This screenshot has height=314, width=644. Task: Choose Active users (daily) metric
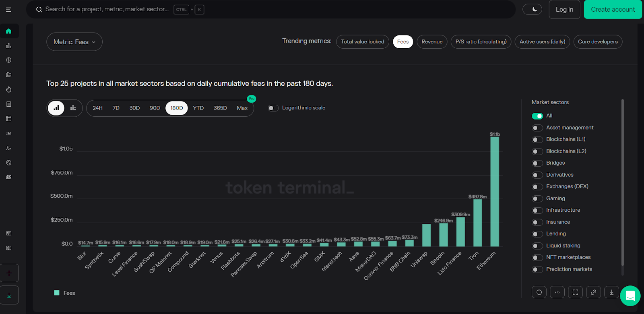pyautogui.click(x=542, y=41)
